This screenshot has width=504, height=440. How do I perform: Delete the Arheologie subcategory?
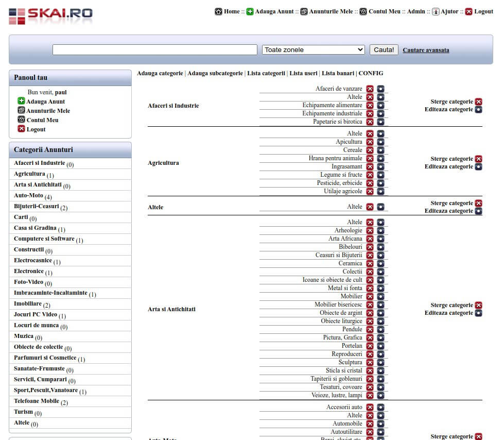[x=370, y=231]
